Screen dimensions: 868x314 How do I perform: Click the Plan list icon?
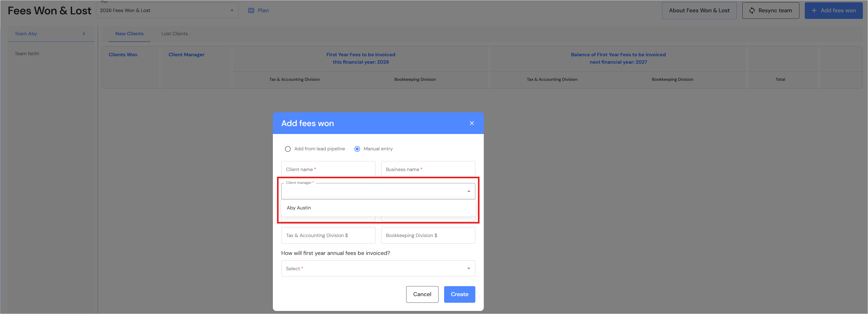coord(251,10)
